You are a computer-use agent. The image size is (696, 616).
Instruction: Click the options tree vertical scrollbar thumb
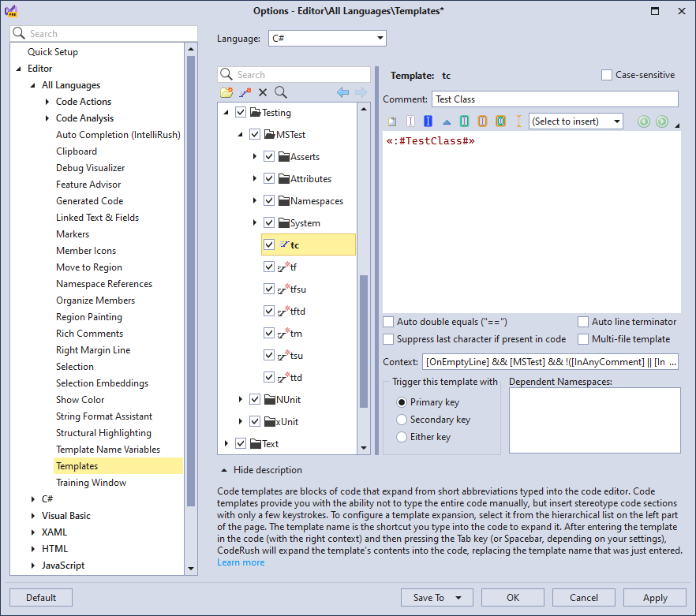pos(191,281)
